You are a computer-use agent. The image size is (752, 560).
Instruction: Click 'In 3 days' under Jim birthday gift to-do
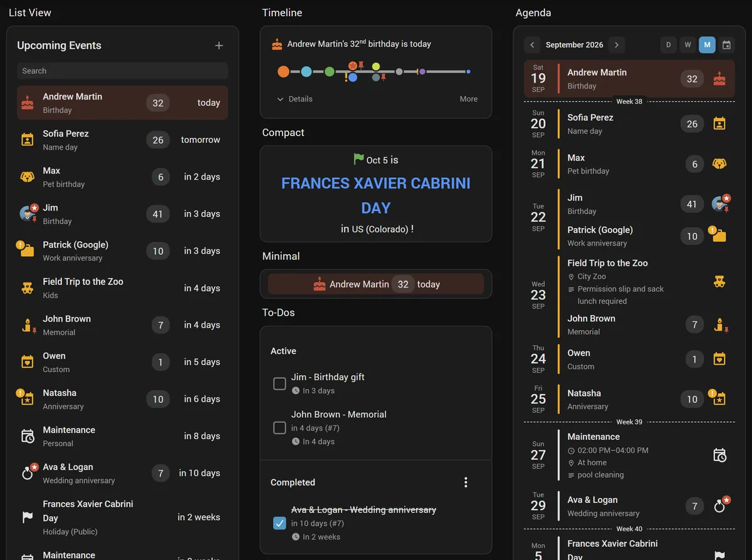click(x=318, y=391)
